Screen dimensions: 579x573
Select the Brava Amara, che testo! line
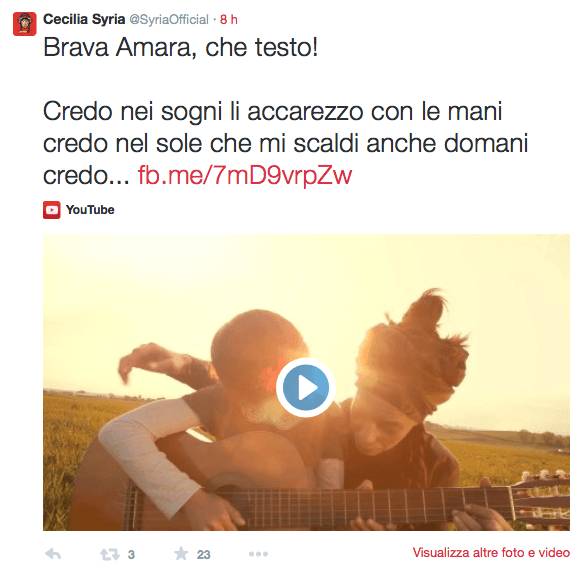click(180, 47)
